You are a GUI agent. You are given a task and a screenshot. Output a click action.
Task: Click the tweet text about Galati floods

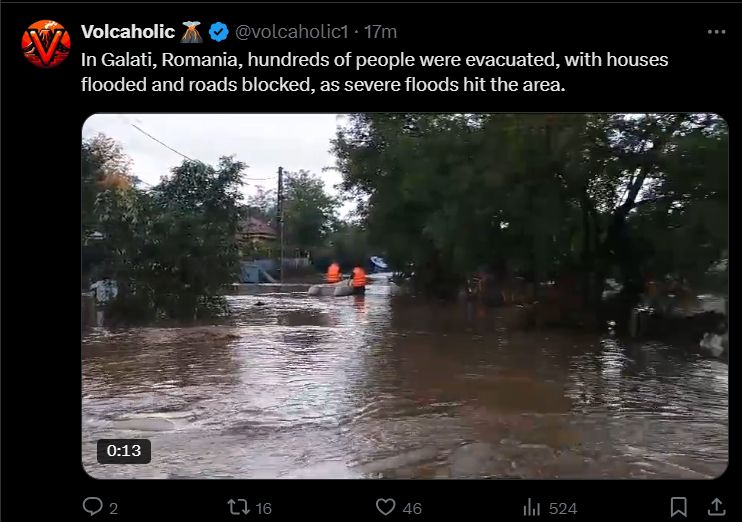pyautogui.click(x=374, y=72)
